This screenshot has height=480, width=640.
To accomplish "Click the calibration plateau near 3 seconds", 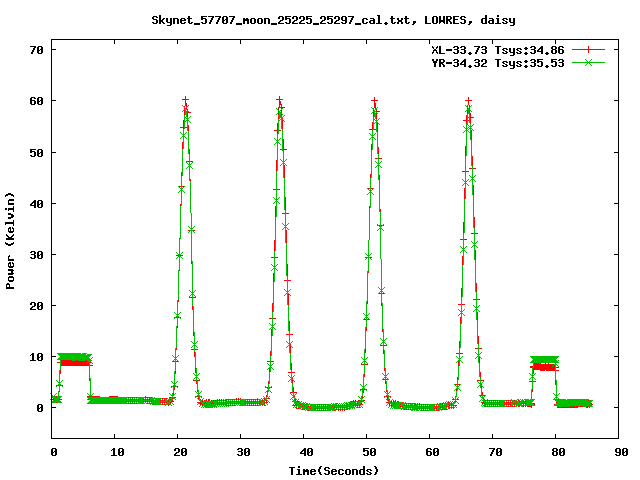I will point(74,360).
